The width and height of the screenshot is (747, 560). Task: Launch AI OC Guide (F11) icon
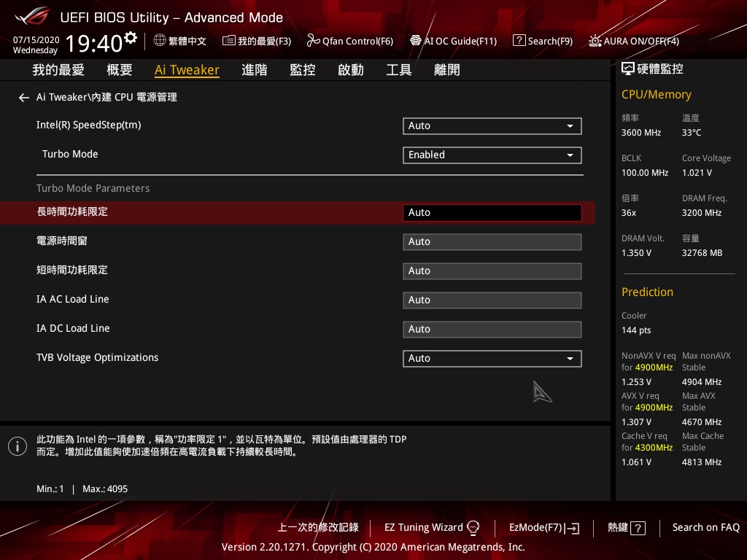[415, 41]
